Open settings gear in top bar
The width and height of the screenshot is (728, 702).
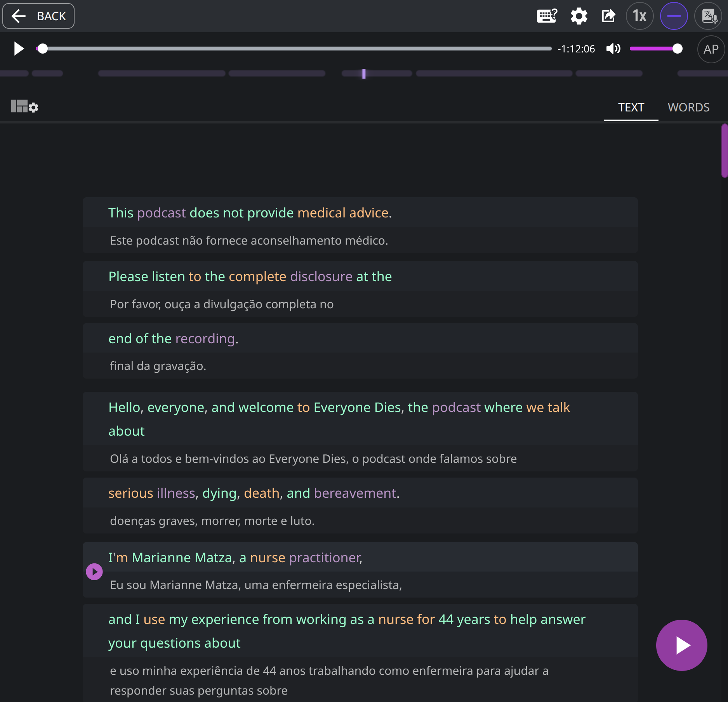[x=579, y=16]
